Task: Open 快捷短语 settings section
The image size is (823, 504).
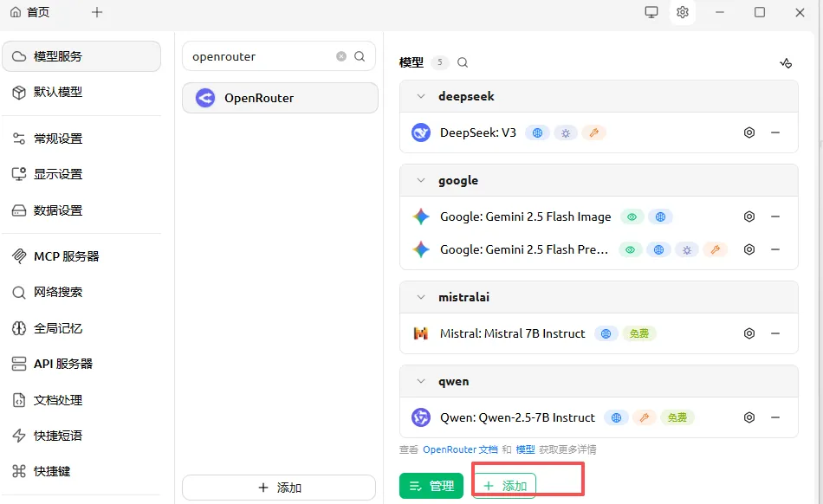Action: 81,436
